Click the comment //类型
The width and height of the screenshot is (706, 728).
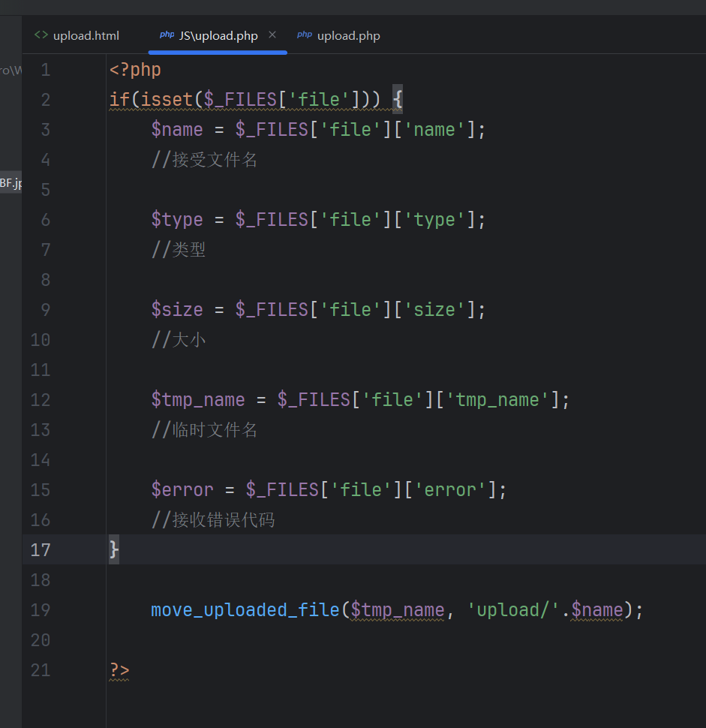[x=179, y=250]
